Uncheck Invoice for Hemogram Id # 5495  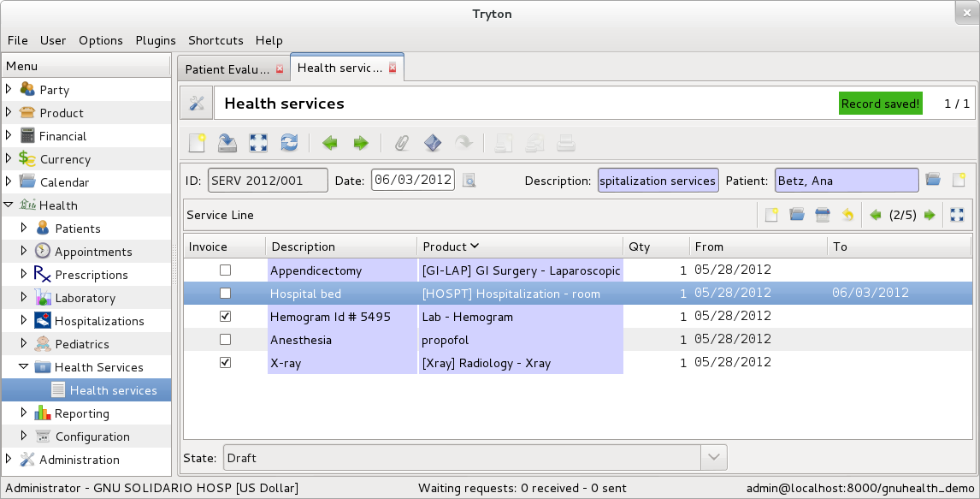pyautogui.click(x=226, y=316)
